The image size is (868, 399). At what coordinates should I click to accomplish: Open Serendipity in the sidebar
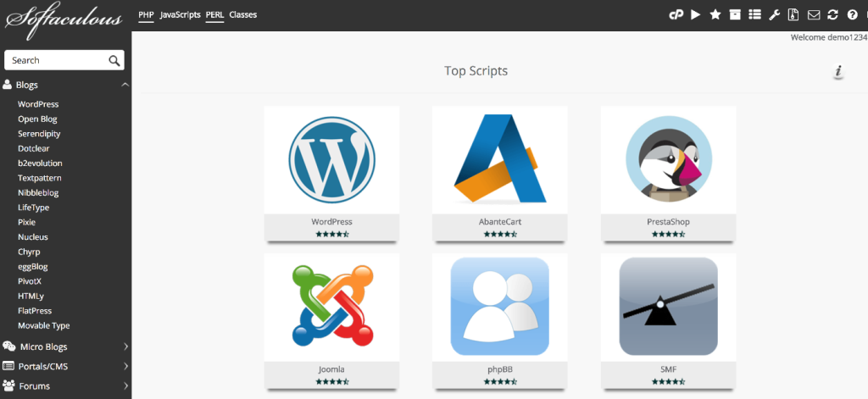pos(39,133)
